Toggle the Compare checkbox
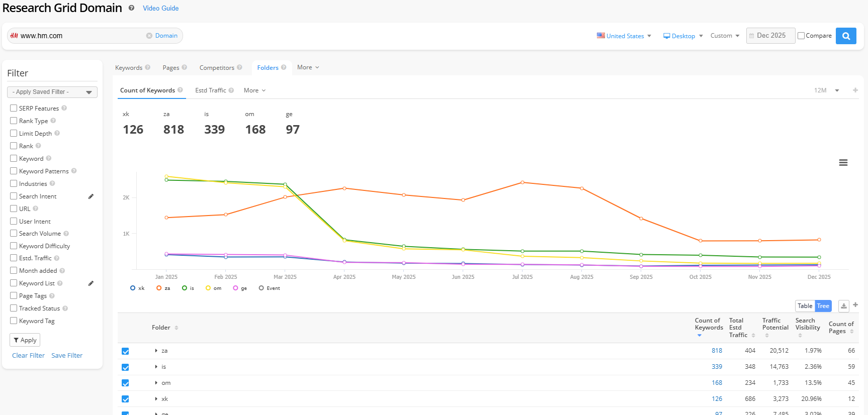 click(801, 36)
